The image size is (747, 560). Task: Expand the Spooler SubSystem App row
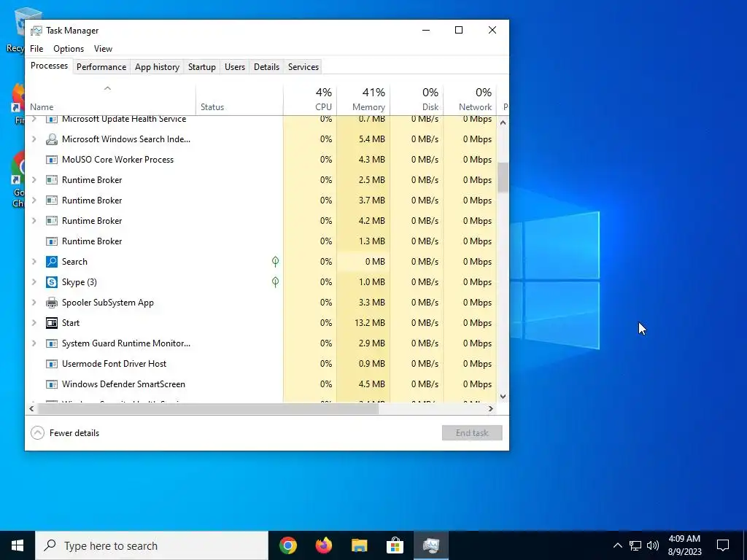[x=34, y=303]
